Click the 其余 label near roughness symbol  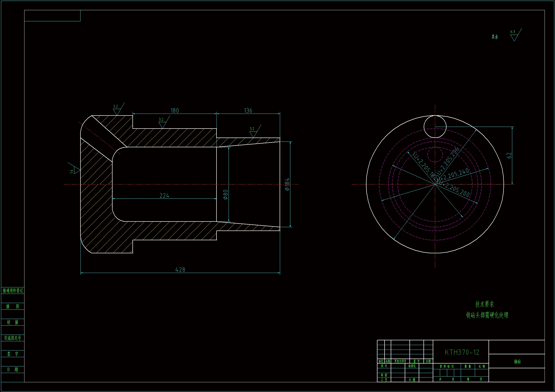point(494,37)
